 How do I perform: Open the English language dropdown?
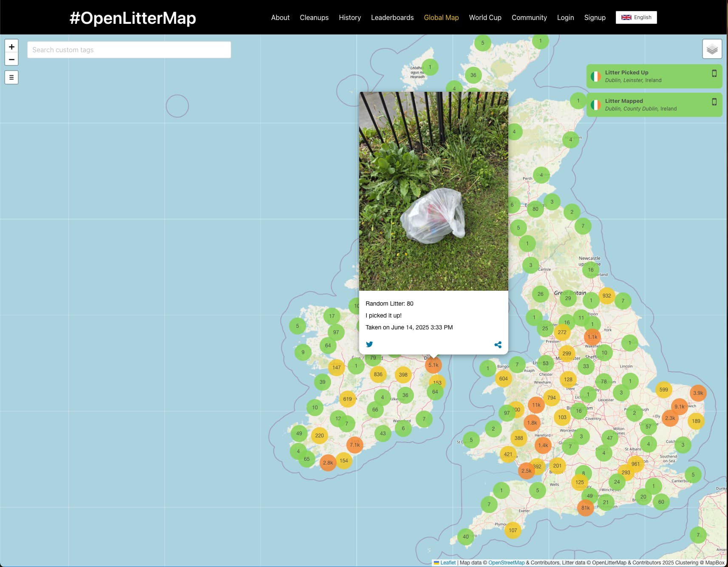(636, 17)
